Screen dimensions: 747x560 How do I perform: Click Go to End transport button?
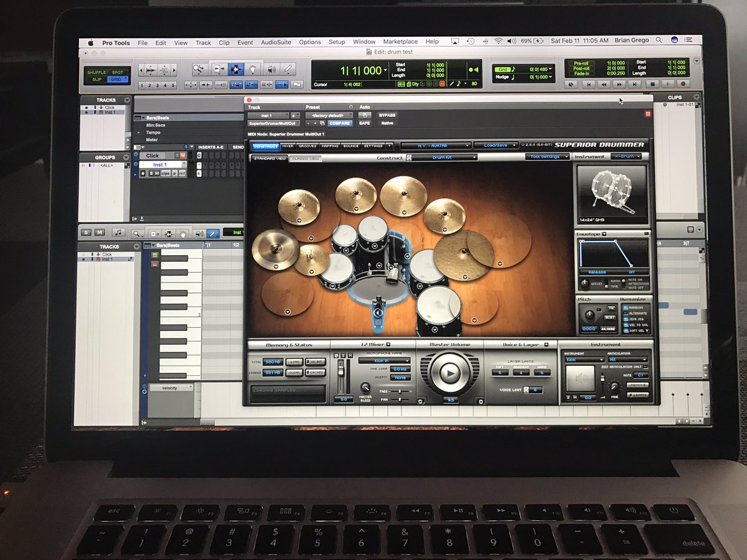(635, 83)
